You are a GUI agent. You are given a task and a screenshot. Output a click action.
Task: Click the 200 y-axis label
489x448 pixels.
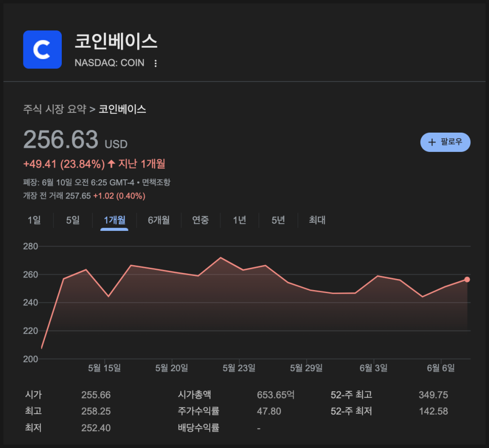(x=30, y=359)
